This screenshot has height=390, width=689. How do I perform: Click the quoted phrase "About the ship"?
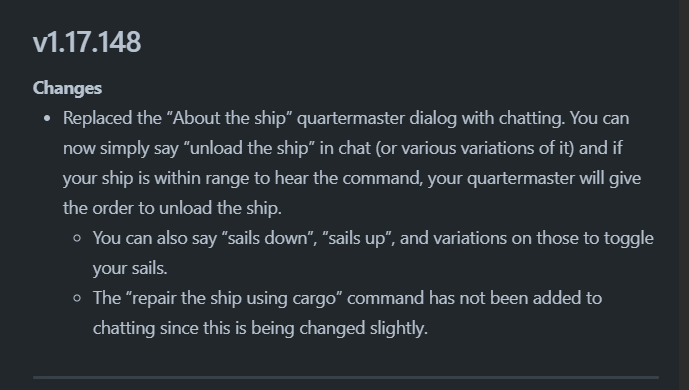pyautogui.click(x=229, y=119)
